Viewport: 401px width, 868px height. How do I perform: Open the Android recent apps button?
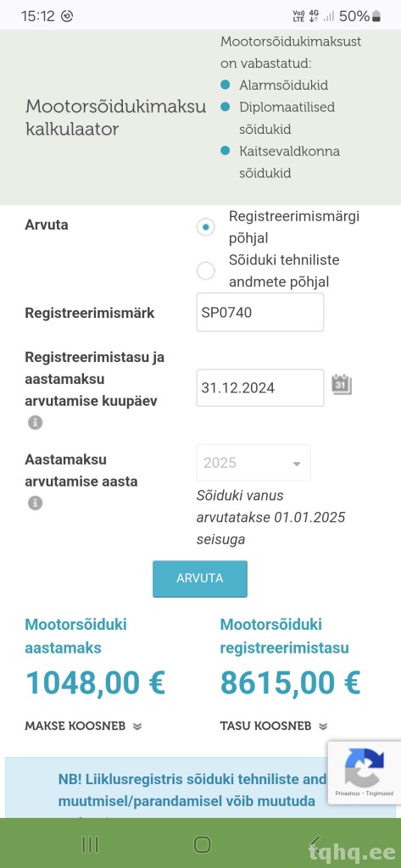90,843
